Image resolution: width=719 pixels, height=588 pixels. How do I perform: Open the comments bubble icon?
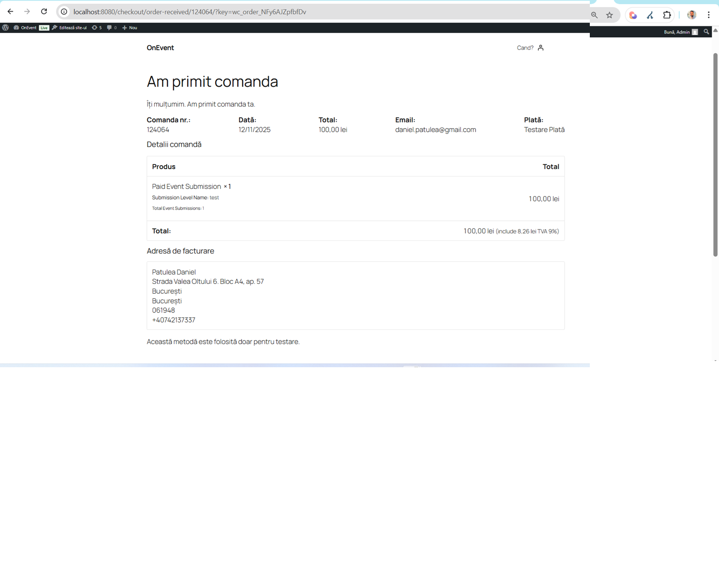111,28
